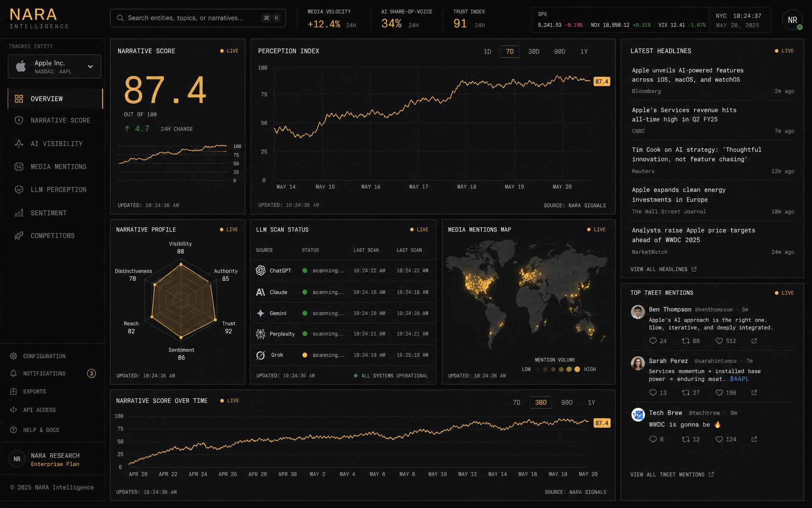Image resolution: width=812 pixels, height=508 pixels.
Task: Click the Perplexity logo icon
Action: click(261, 334)
